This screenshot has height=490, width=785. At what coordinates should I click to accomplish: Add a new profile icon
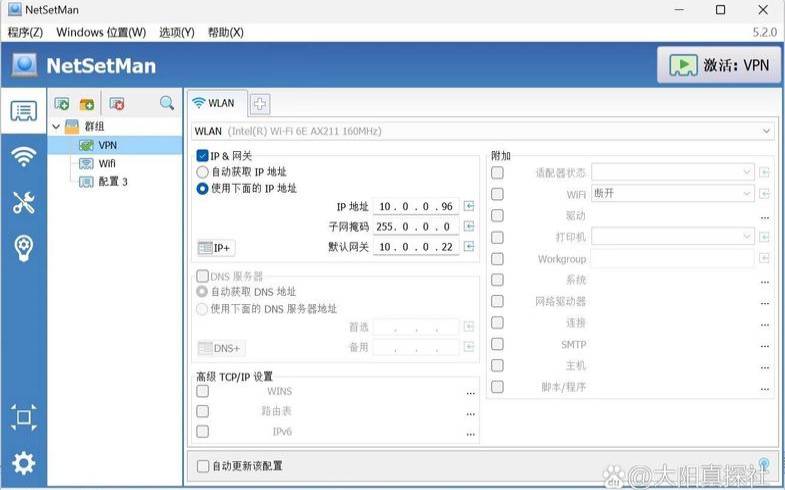[x=62, y=104]
